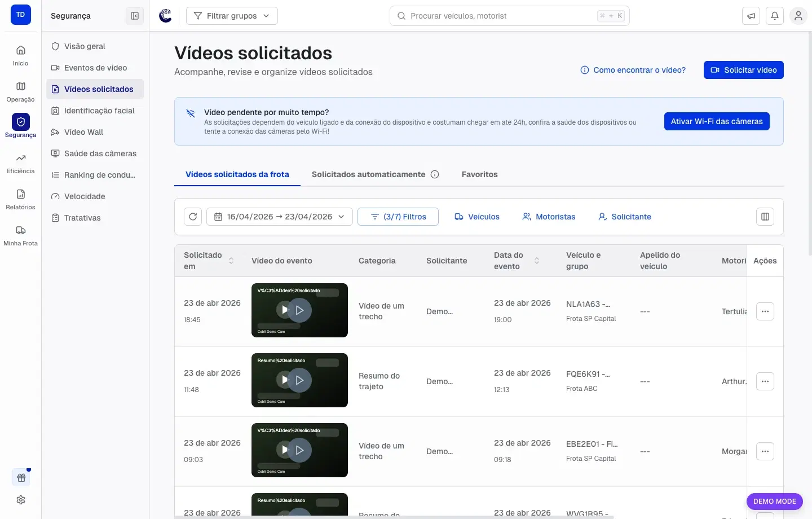Play the 11:48 Resumo do trajeto thumbnail
The width and height of the screenshot is (812, 519).
pyautogui.click(x=299, y=380)
